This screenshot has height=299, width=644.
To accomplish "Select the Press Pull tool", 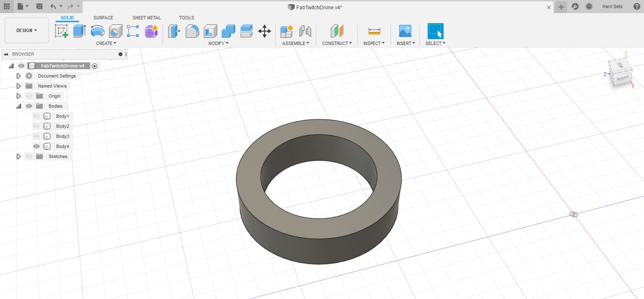I will coord(174,31).
